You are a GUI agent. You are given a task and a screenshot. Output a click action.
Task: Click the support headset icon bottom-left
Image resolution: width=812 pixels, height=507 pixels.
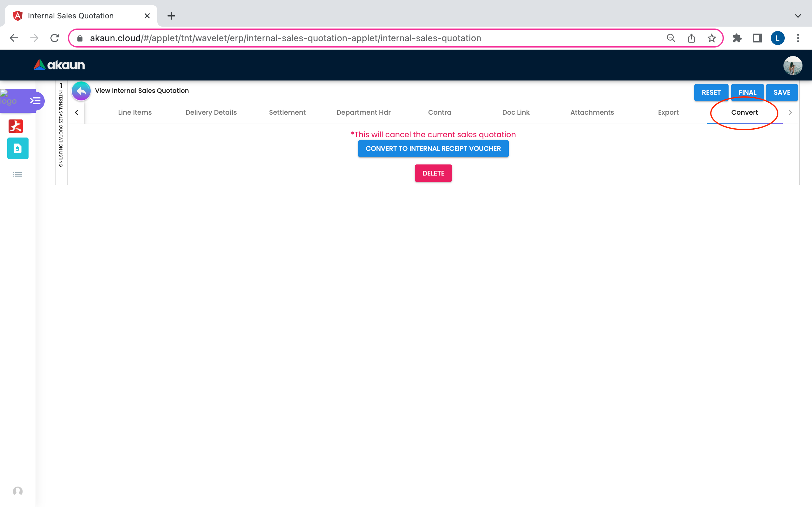(17, 491)
